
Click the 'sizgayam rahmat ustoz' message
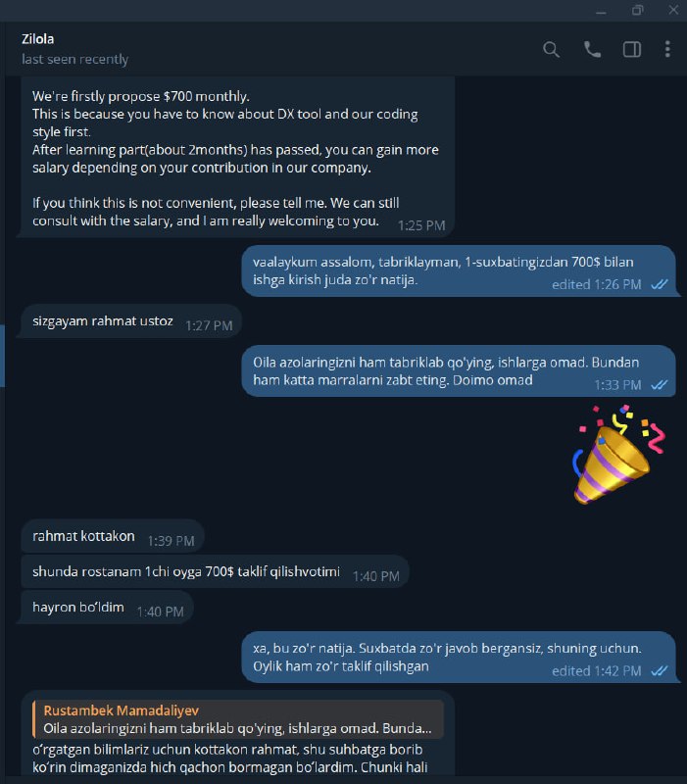pos(131,321)
